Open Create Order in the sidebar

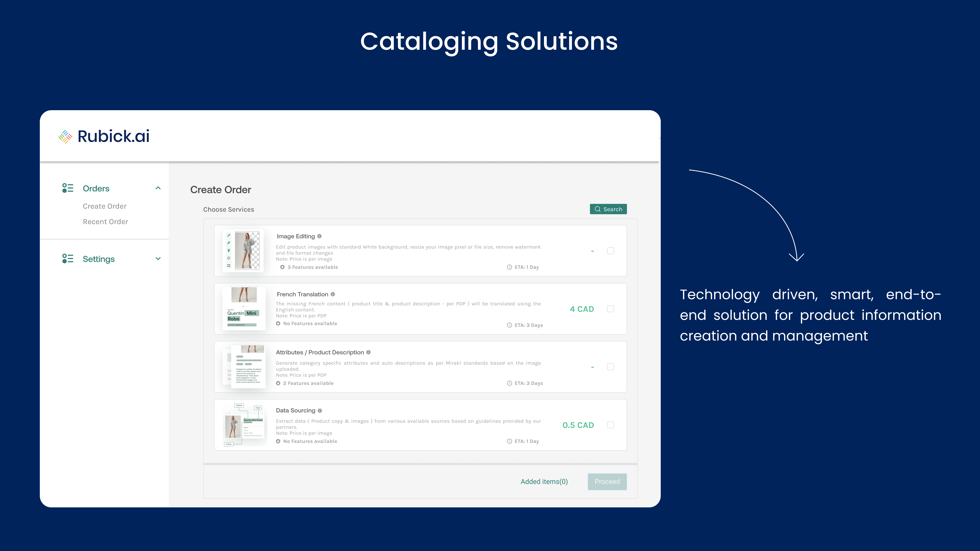tap(105, 206)
